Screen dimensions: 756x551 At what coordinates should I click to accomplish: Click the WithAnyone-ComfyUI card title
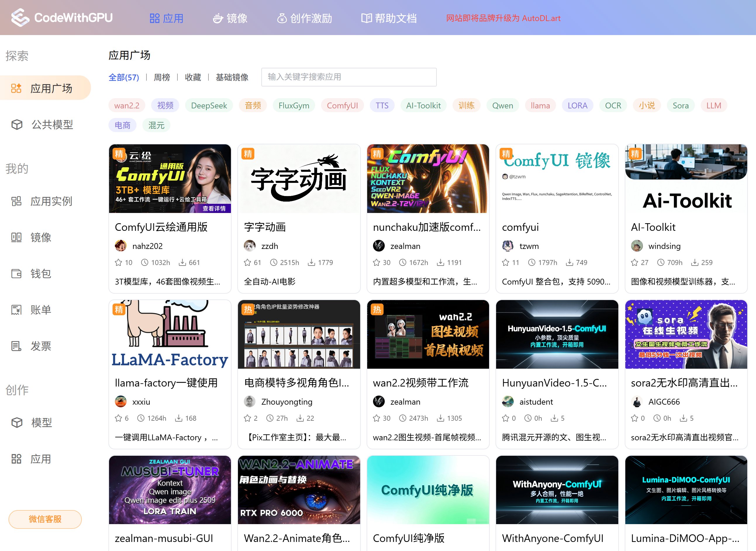[x=553, y=538]
